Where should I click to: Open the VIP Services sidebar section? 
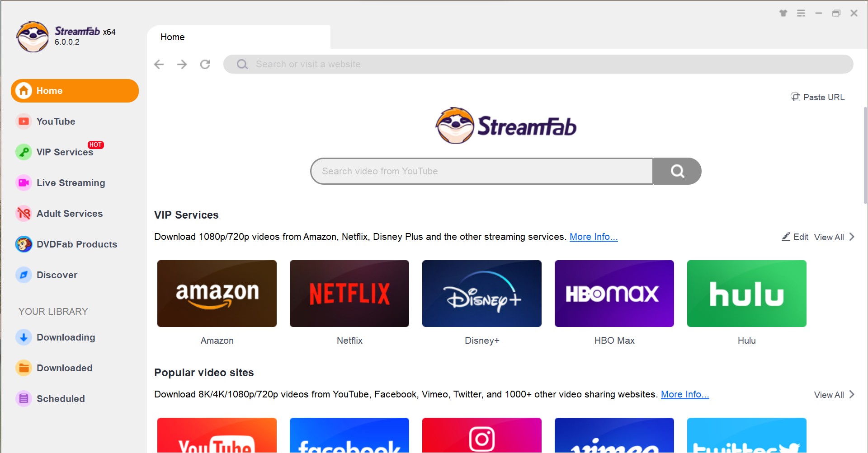click(64, 152)
